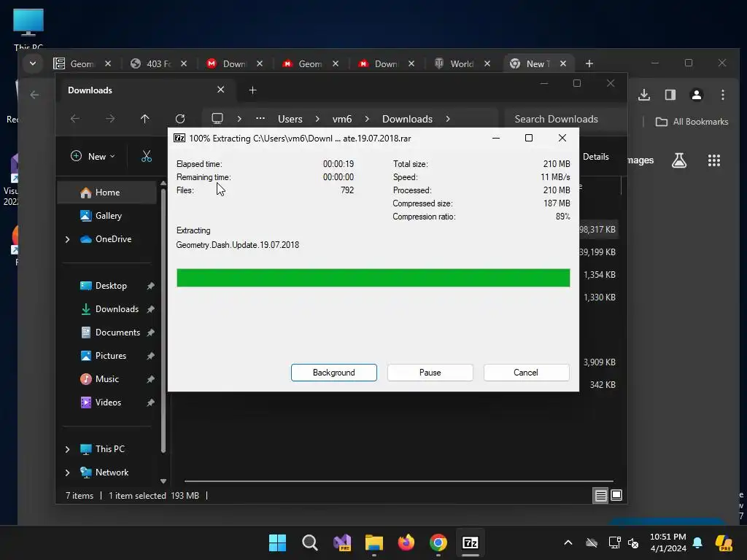
Task: Open Details pane in Explorer
Action: coord(595,157)
